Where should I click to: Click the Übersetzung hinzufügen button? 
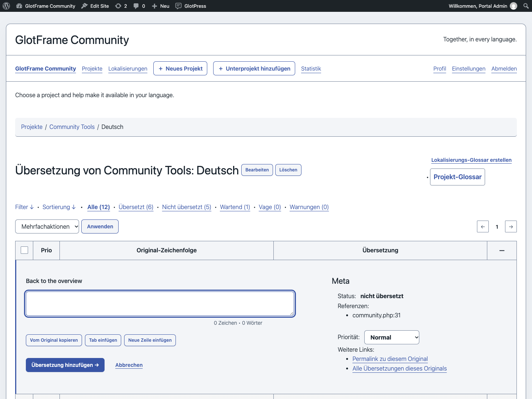65,365
